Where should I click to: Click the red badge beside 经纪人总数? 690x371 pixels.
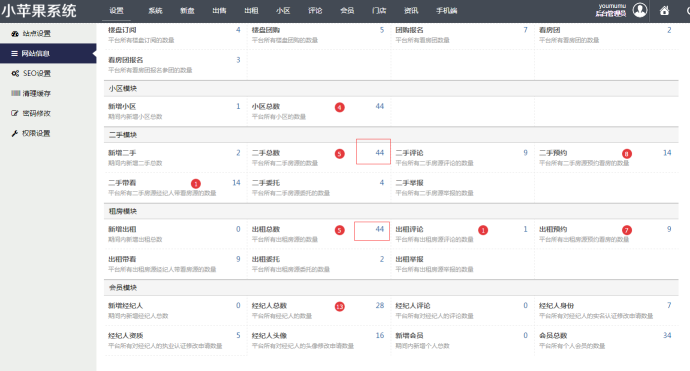tap(340, 306)
